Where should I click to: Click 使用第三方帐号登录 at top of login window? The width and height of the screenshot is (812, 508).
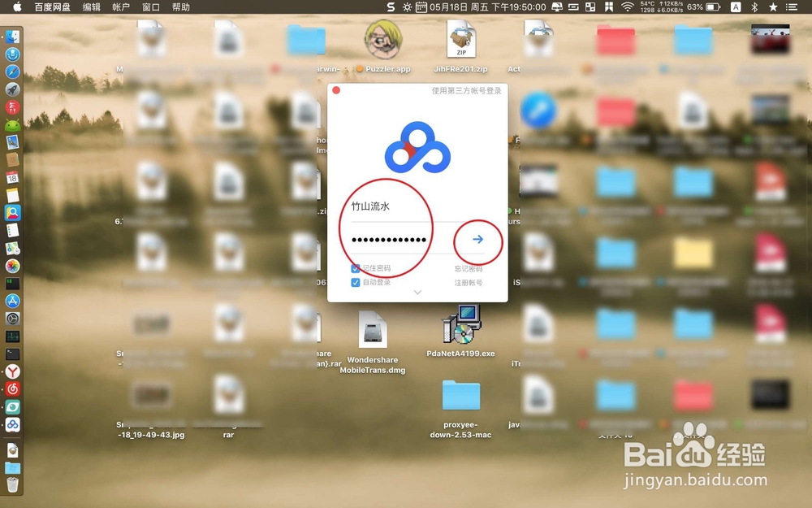coord(466,91)
